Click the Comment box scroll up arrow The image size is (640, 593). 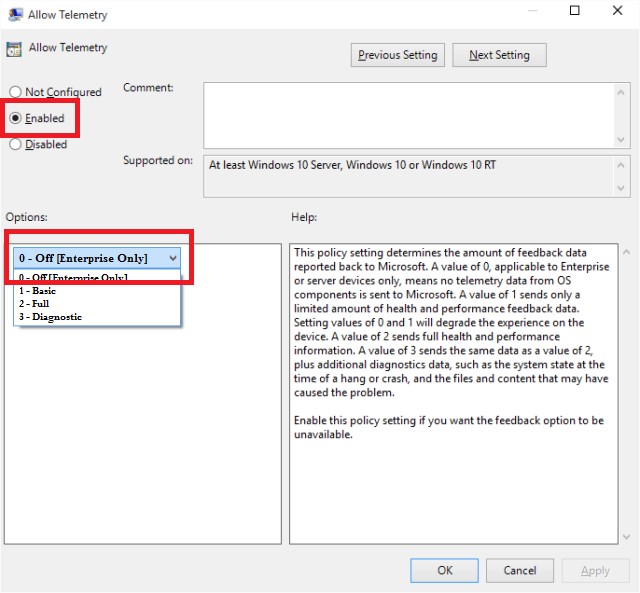[x=621, y=92]
